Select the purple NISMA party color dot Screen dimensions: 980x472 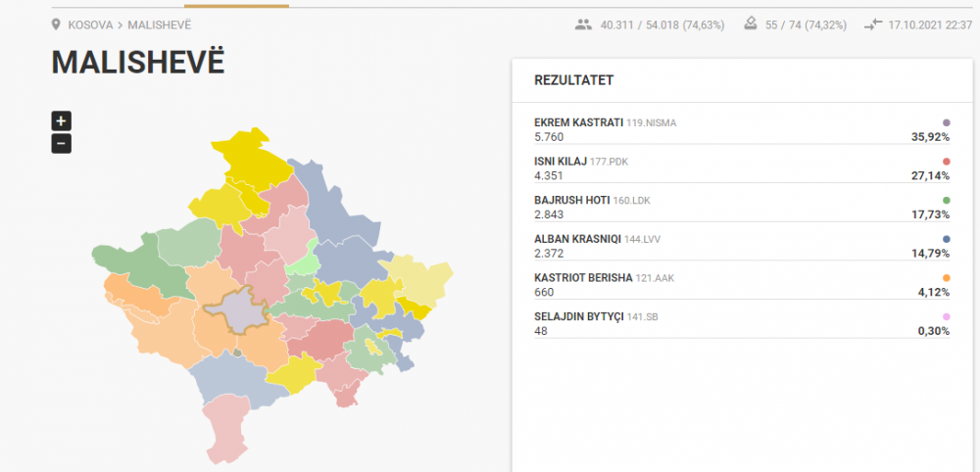pyautogui.click(x=946, y=123)
